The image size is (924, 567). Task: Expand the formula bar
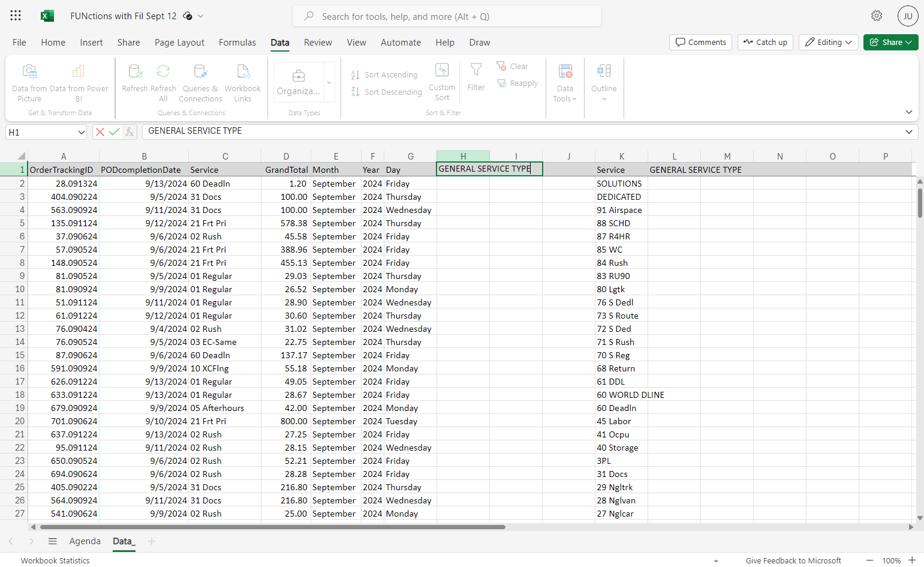[909, 132]
